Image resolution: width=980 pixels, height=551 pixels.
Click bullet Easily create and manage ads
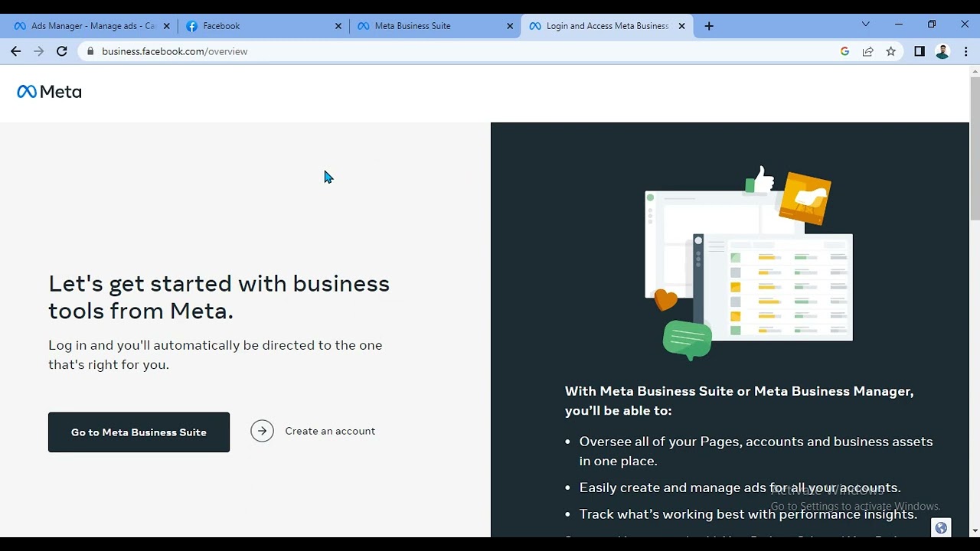pyautogui.click(x=740, y=487)
